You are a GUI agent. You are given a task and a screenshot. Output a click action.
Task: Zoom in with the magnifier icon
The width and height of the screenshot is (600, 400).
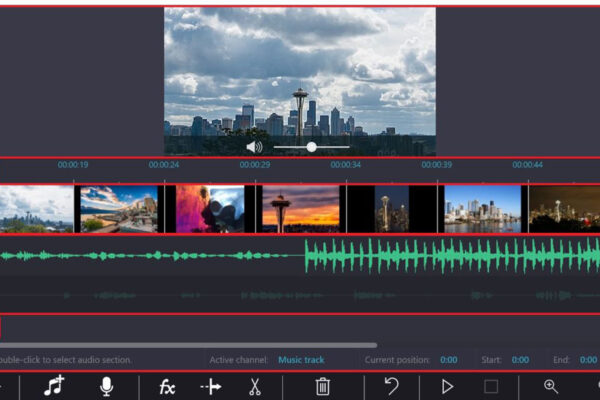(x=551, y=386)
